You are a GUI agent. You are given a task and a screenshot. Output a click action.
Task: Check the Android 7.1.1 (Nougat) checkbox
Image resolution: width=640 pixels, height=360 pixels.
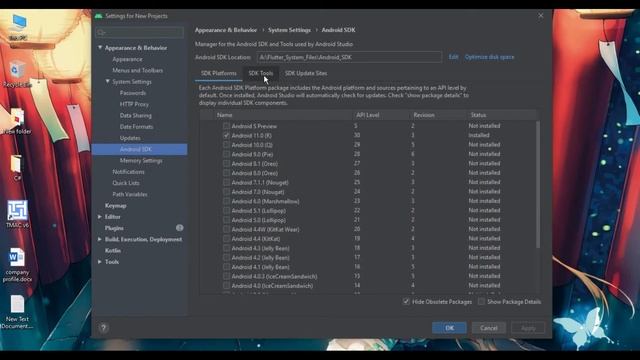(x=226, y=182)
